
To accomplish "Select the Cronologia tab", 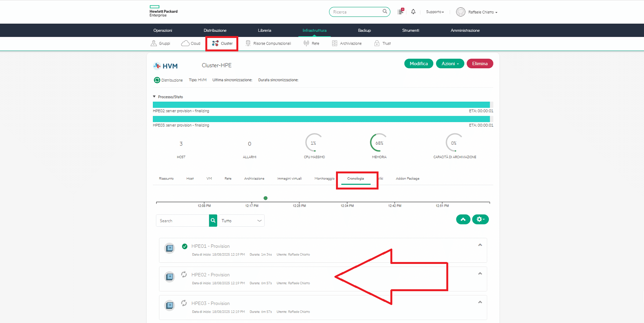I will pos(356,179).
